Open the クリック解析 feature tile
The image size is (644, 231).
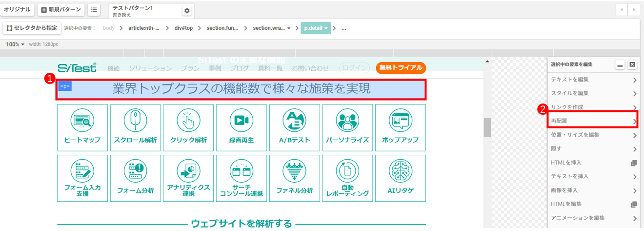pyautogui.click(x=188, y=127)
